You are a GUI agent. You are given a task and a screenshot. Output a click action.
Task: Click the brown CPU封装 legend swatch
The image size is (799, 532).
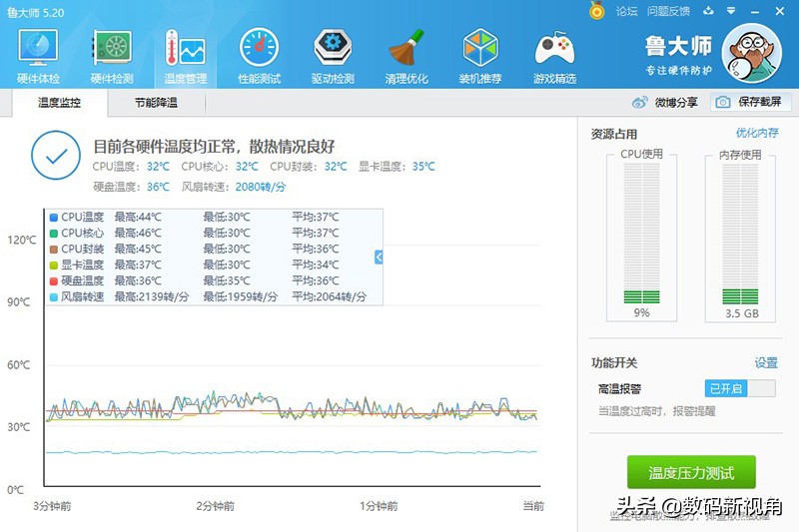tap(54, 250)
